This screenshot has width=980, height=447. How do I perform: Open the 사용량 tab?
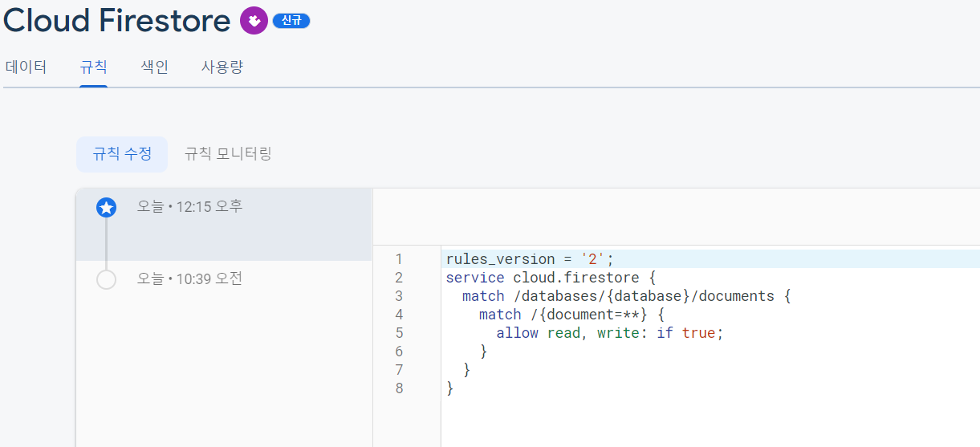point(222,67)
